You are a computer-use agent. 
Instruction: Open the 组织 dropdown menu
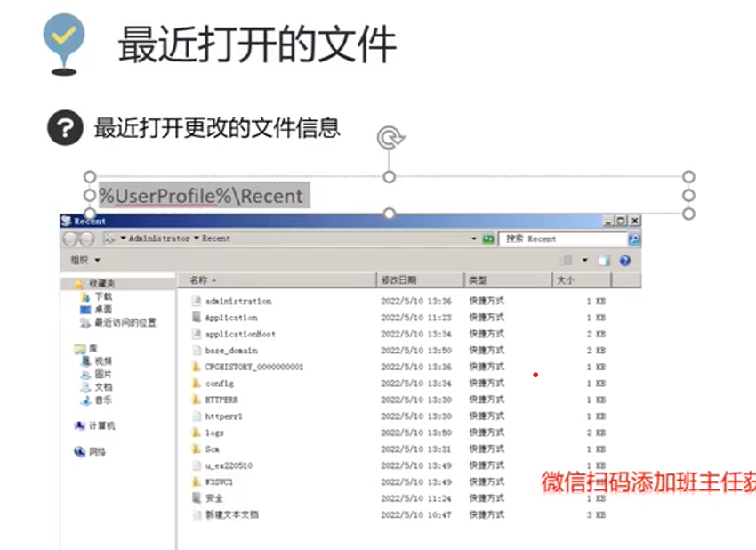(85, 260)
